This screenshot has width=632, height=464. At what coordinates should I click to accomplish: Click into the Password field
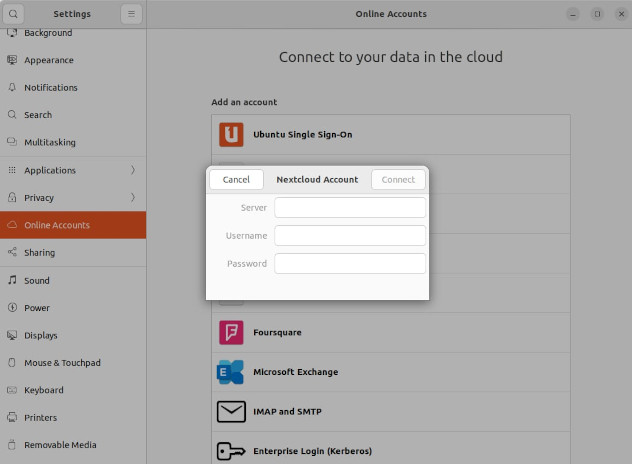click(x=350, y=264)
